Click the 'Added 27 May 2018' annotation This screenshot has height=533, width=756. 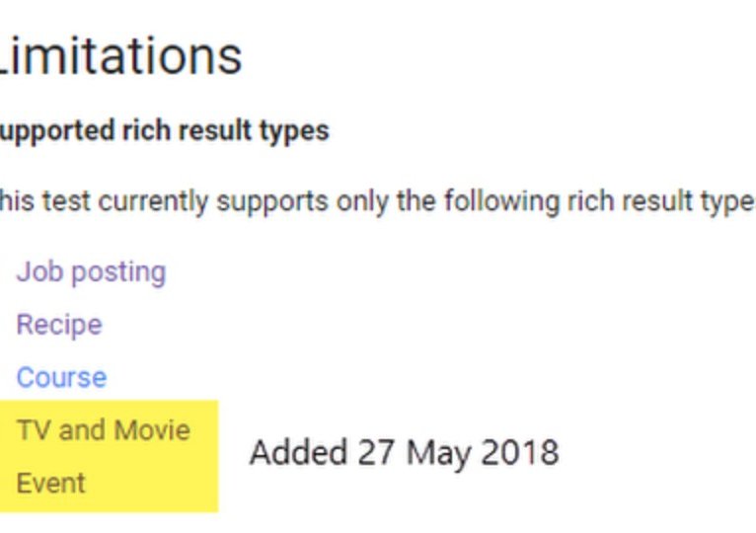point(404,453)
